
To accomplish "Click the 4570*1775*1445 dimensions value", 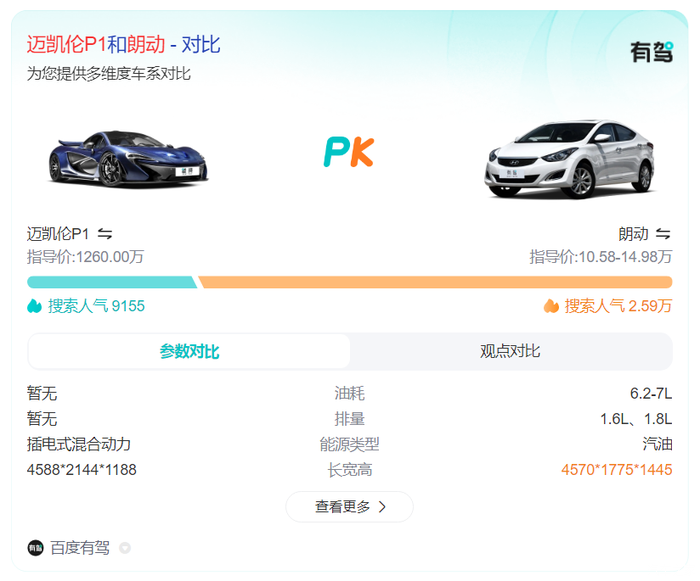I will 617,470.
